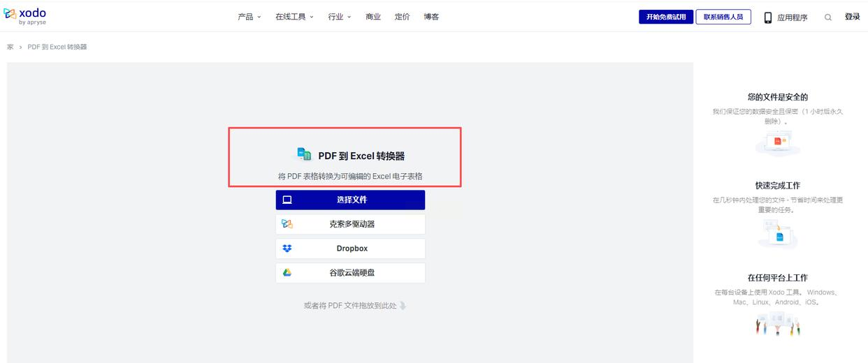The image size is (868, 363).
Task: Open the 定价 page
Action: point(403,17)
